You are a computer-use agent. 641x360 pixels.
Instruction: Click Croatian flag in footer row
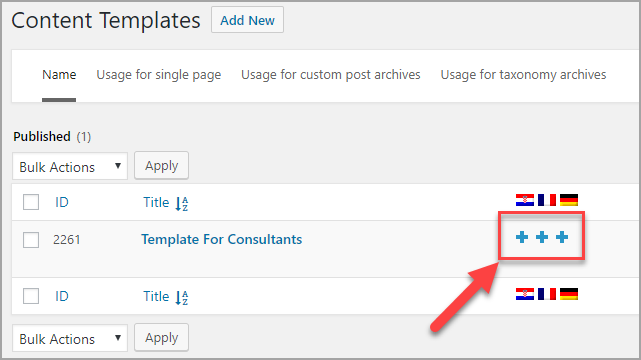pyautogui.click(x=525, y=294)
